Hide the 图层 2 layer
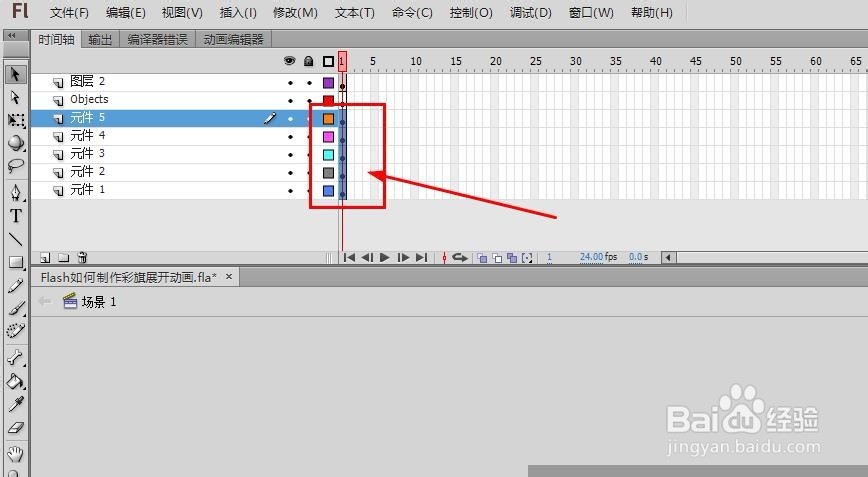Viewport: 868px width, 477px height. 291,83
